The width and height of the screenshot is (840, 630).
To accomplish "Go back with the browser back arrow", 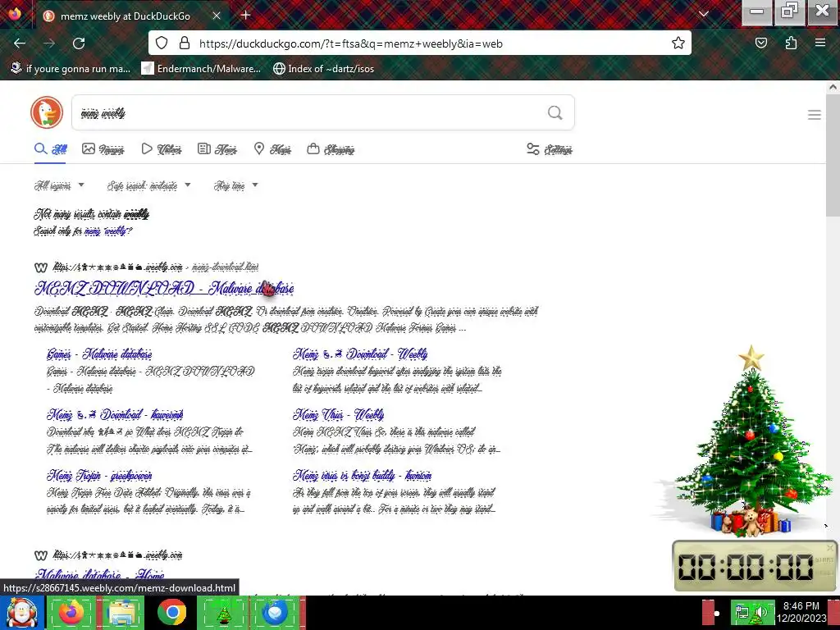I will (20, 43).
